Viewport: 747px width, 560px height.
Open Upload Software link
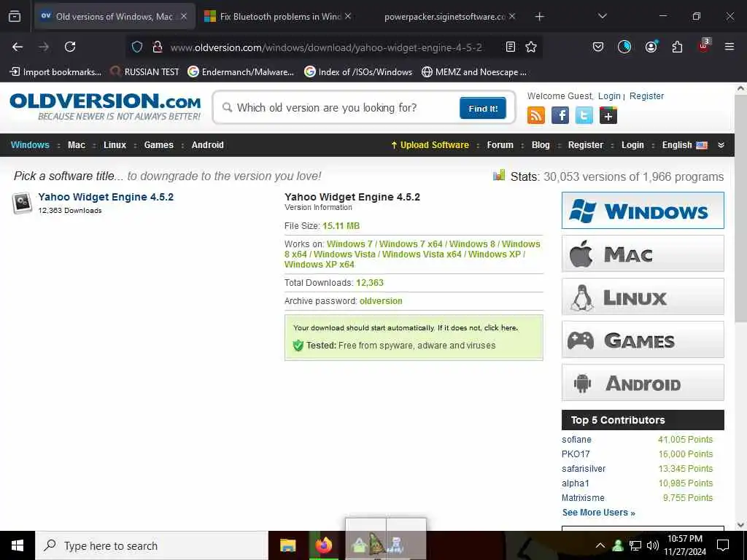coord(430,145)
